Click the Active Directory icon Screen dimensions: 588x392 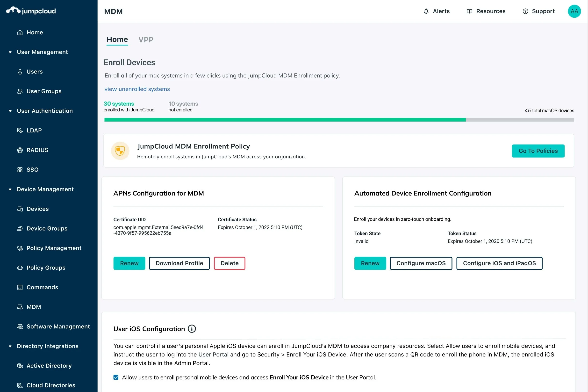tap(20, 366)
